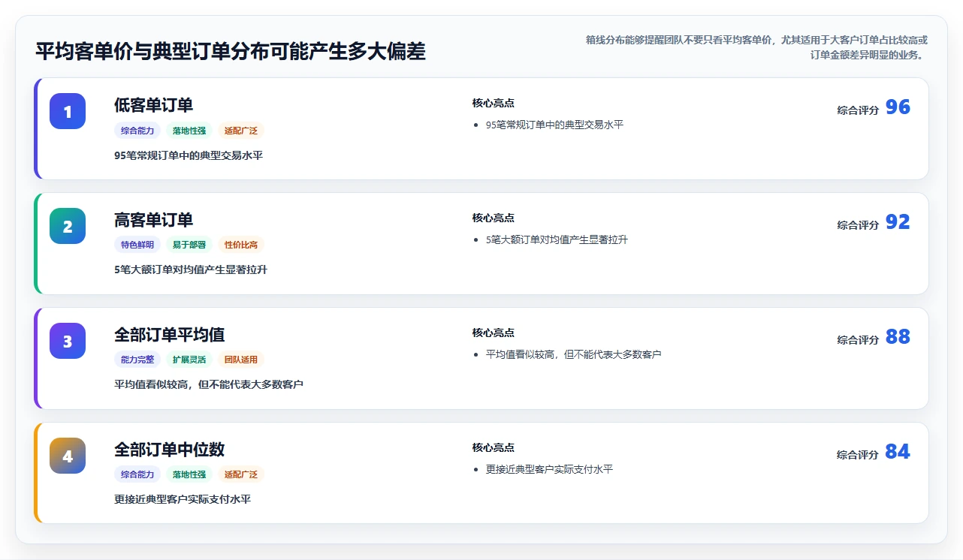Viewport: 963px width, 560px height.
Task: Select the 低客单订单 card title
Action: (x=153, y=105)
